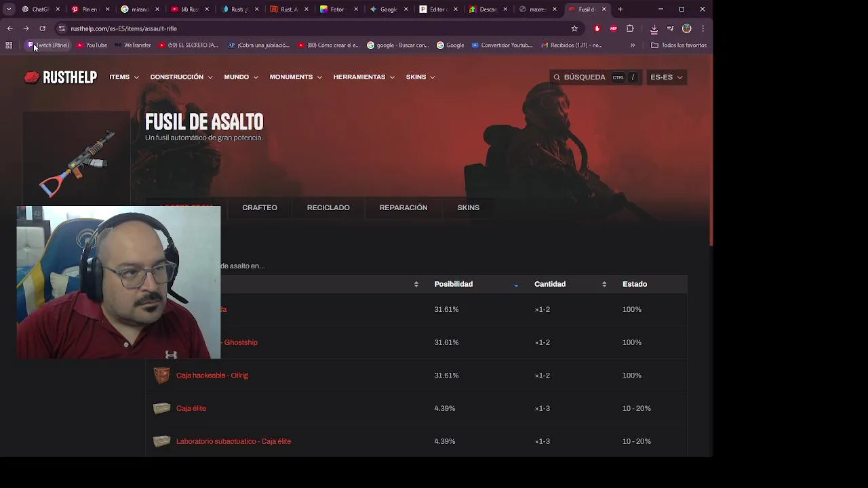Open the Convertidor Youtube bookmark
This screenshot has width=868, height=488.
[502, 45]
